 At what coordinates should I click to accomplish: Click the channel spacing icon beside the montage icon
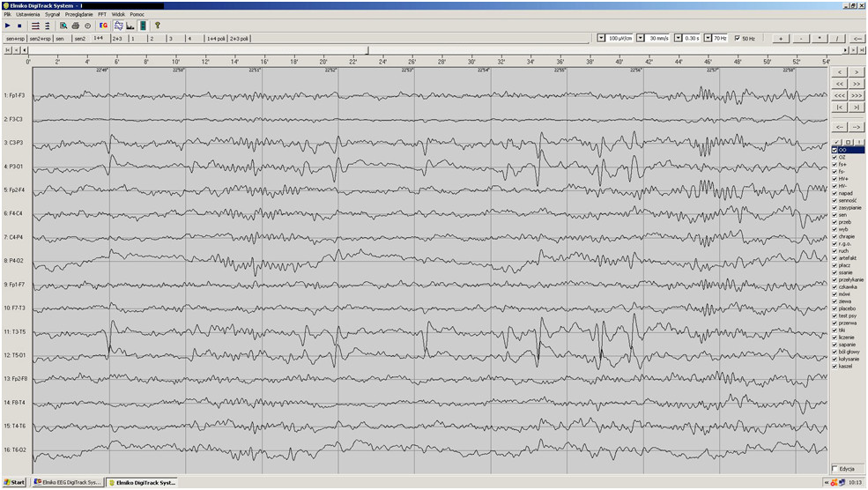[48, 26]
